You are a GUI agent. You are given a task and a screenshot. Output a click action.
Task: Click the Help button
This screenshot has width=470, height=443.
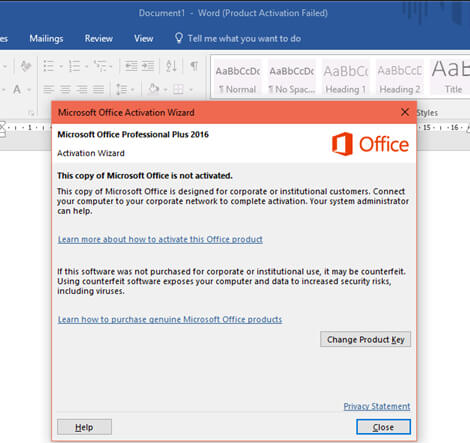(x=84, y=427)
